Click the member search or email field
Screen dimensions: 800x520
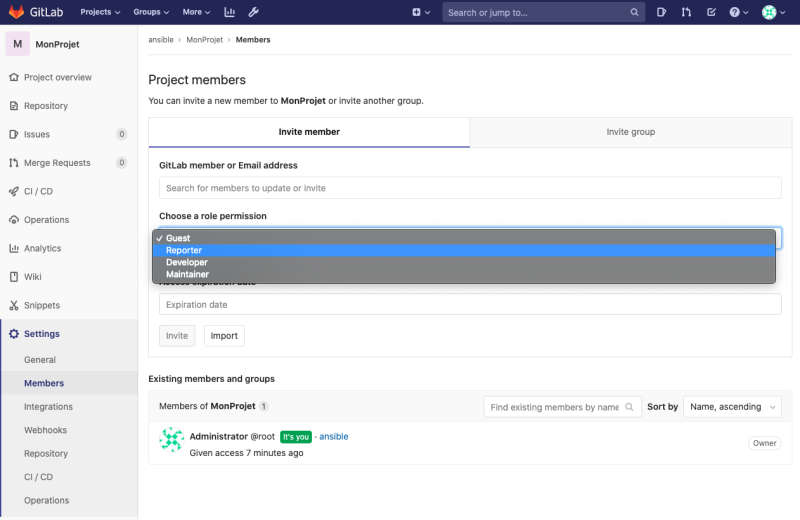coord(470,188)
